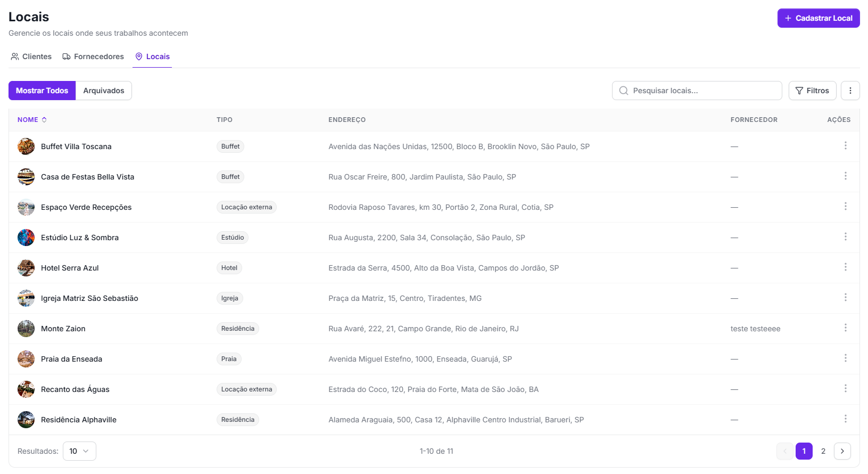Go to next page with chevron arrow

pos(842,451)
